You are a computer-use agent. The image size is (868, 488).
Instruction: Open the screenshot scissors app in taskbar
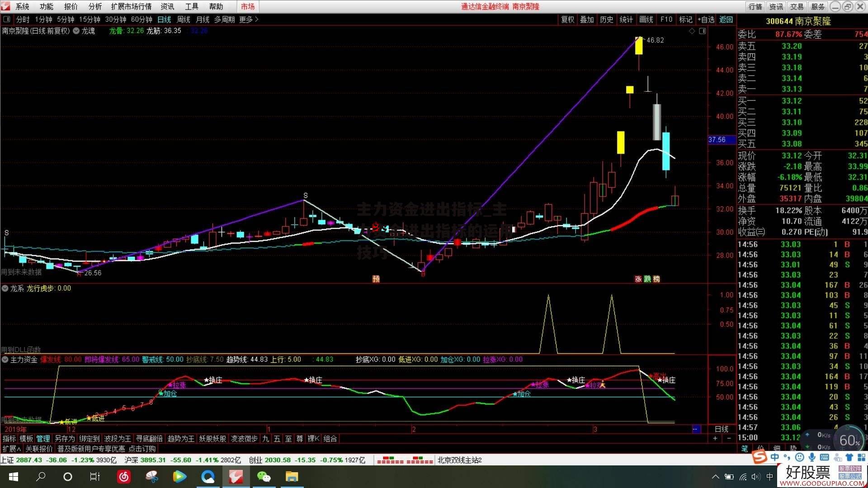152,477
